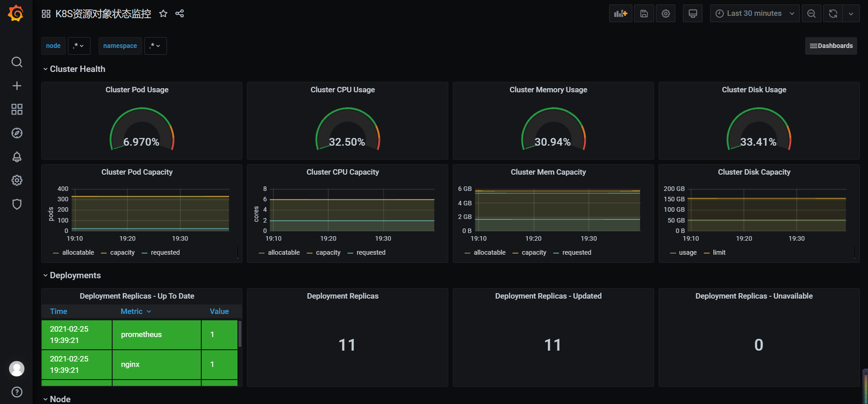The image size is (868, 404).
Task: Open the search icon in sidebar
Action: pos(17,62)
